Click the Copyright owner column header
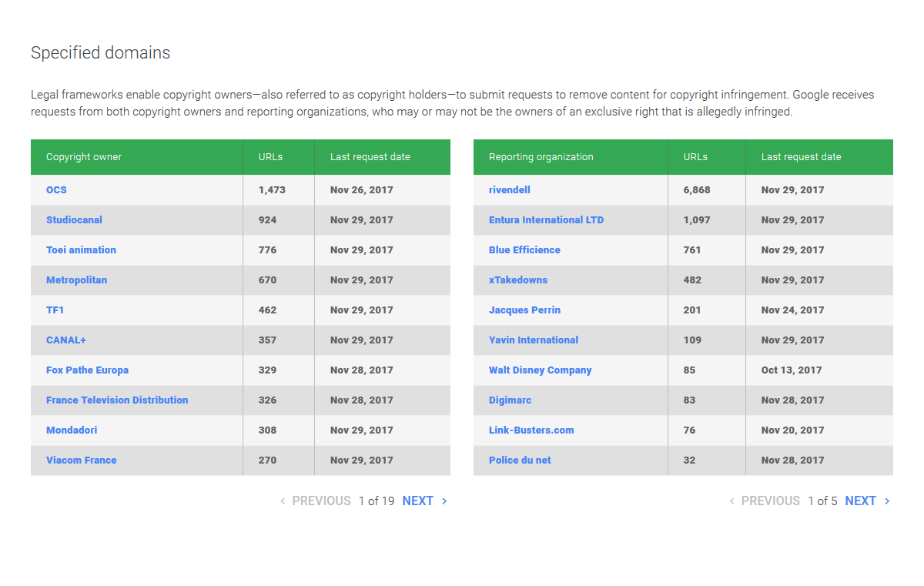Viewport: 924px width, 586px height. pos(84,156)
